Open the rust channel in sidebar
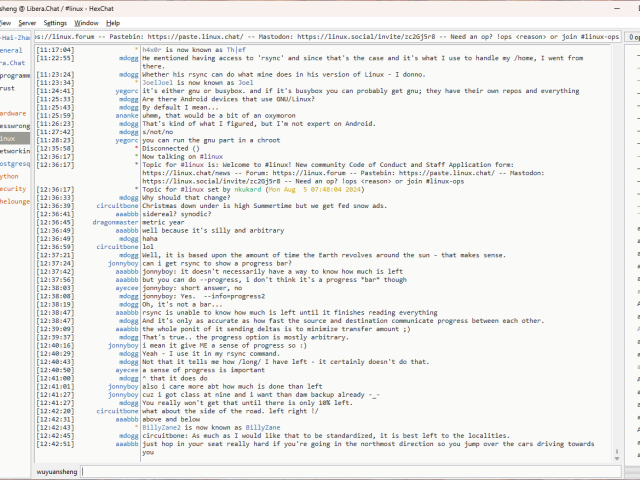 (8, 88)
